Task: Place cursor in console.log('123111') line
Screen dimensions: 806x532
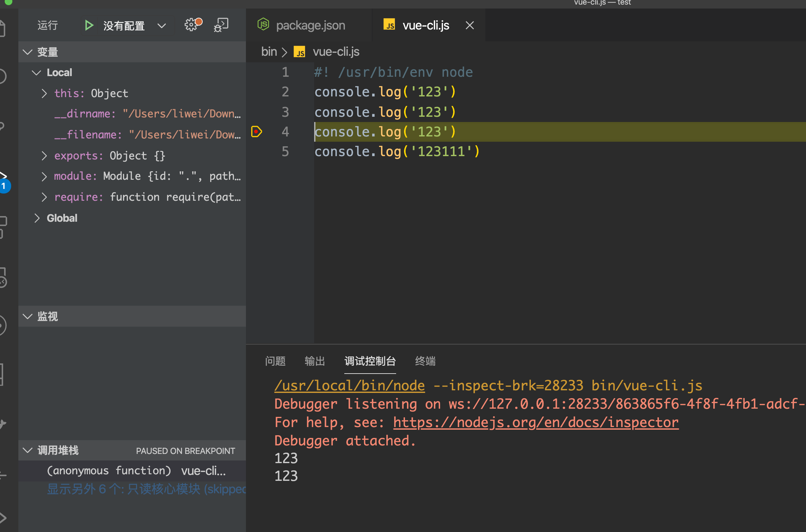Action: point(397,152)
